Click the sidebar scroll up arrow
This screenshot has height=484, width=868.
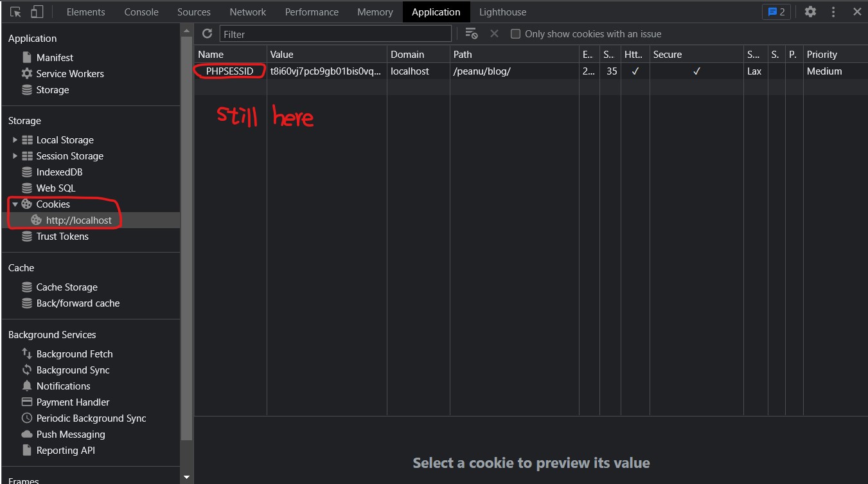click(x=186, y=30)
